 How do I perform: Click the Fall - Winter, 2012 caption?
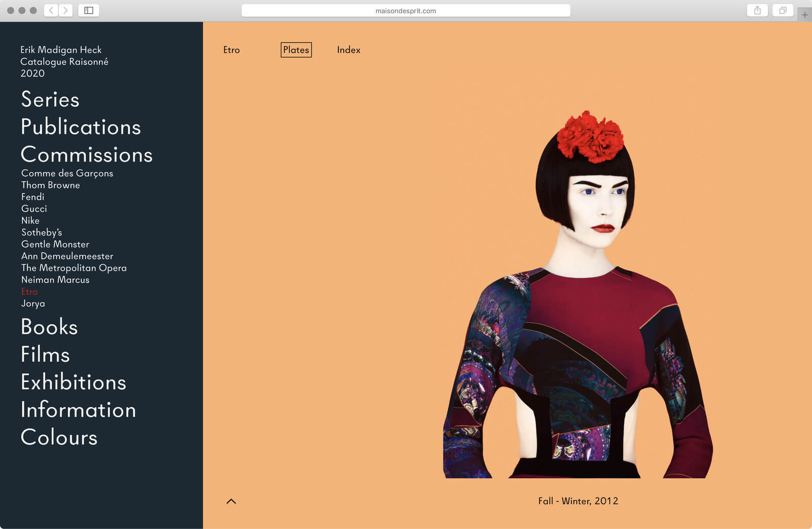point(578,501)
